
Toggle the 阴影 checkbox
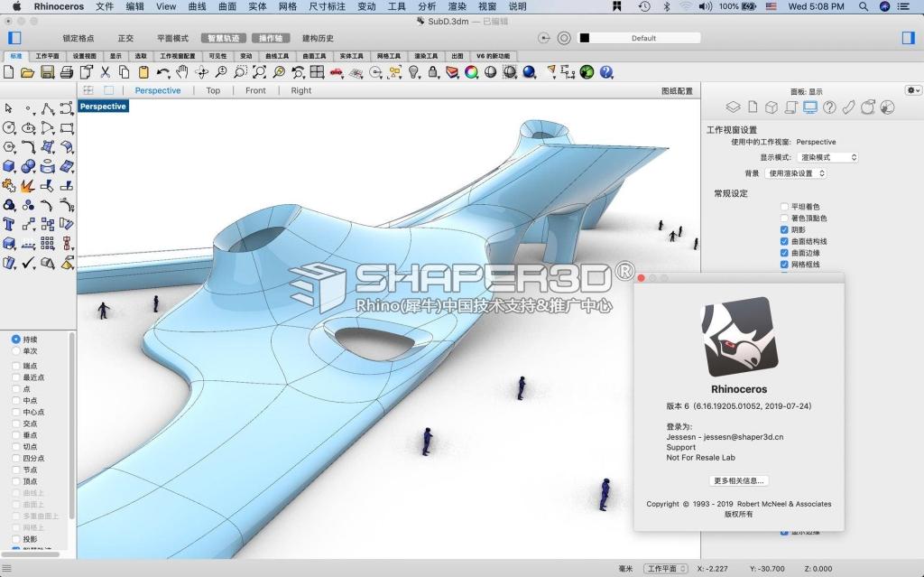pos(784,229)
